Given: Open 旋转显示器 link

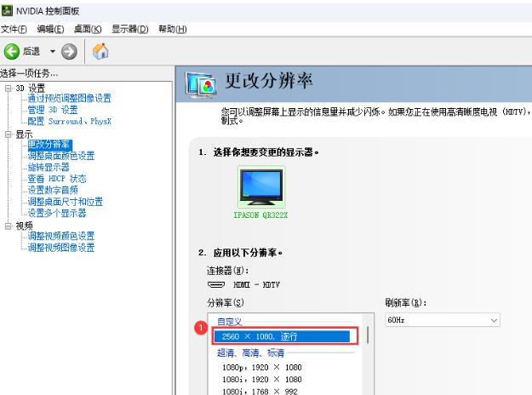Looking at the screenshot, I should [x=49, y=168].
